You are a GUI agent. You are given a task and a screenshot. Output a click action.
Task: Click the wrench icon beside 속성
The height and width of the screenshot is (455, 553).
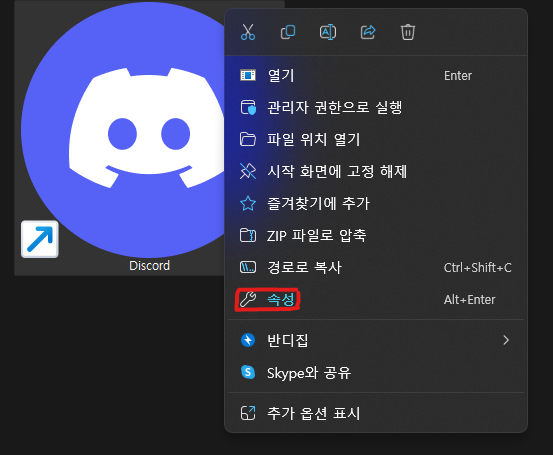click(x=248, y=299)
